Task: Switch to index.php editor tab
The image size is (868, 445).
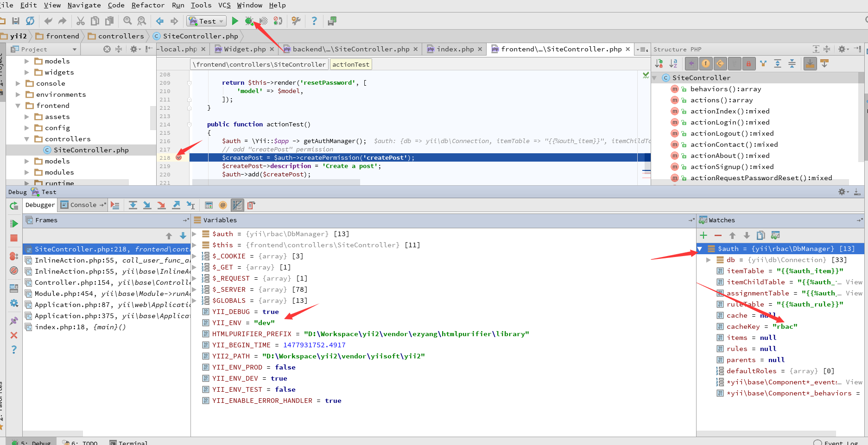Action: tap(455, 49)
